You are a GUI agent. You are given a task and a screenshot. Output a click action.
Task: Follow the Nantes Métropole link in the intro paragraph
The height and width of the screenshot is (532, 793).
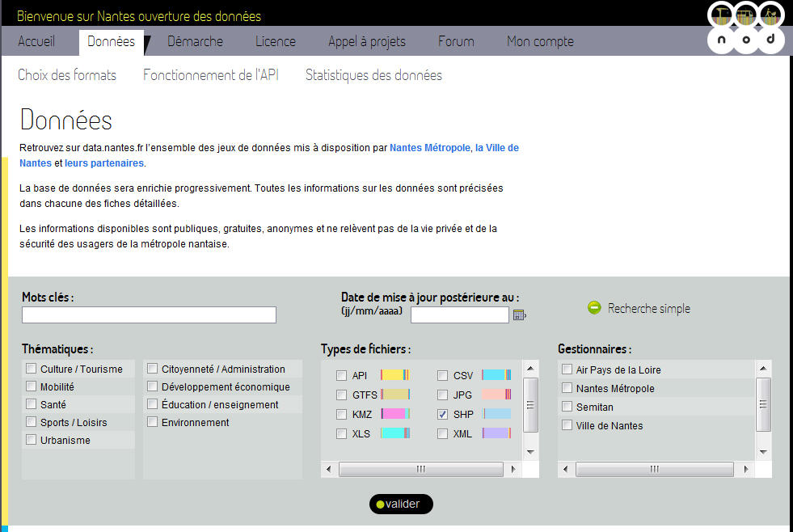[430, 148]
